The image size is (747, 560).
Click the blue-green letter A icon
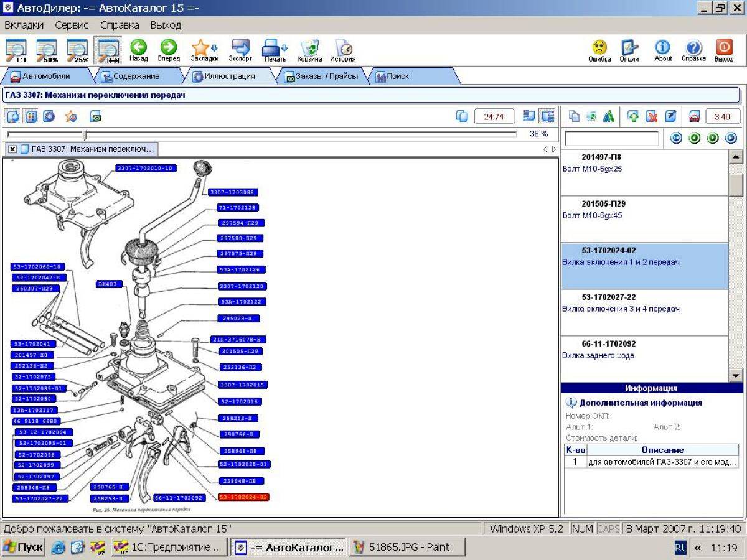609,116
